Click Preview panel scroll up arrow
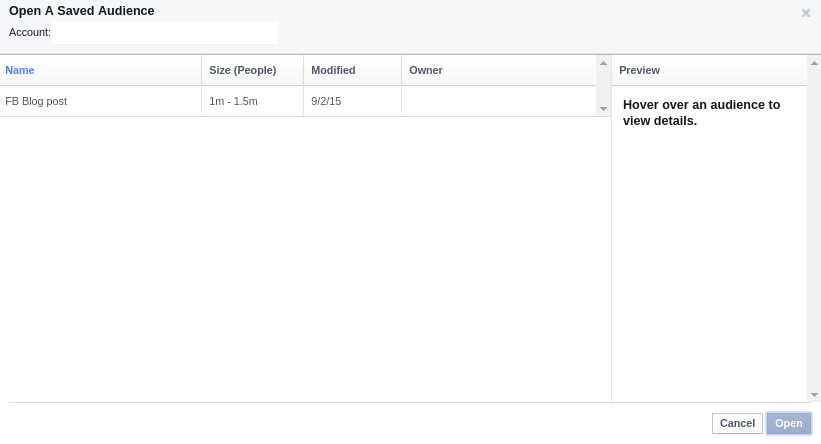 click(x=813, y=64)
